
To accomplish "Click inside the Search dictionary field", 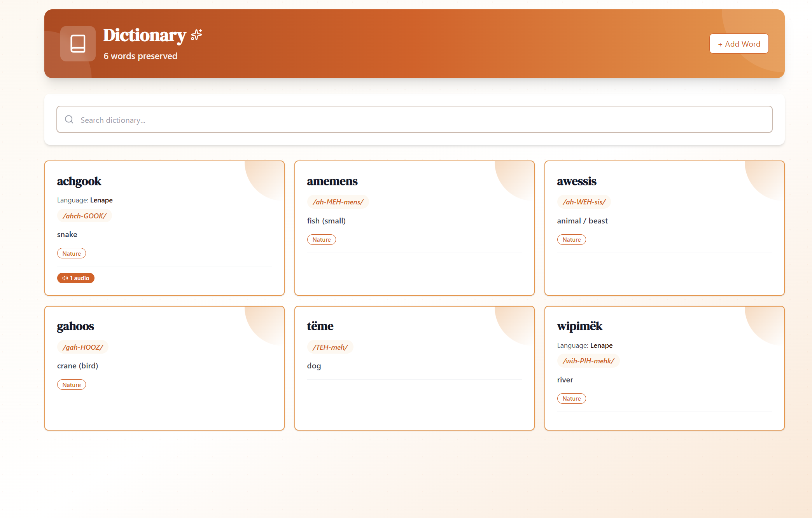I will pyautogui.click(x=272, y=119).
